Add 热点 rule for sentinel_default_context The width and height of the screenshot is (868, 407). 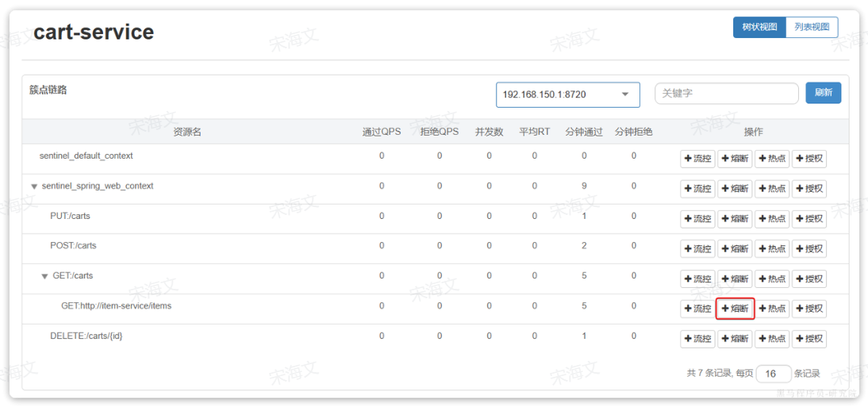(772, 159)
